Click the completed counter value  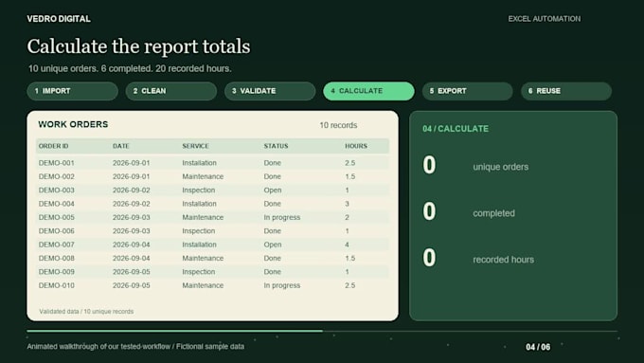tap(429, 211)
